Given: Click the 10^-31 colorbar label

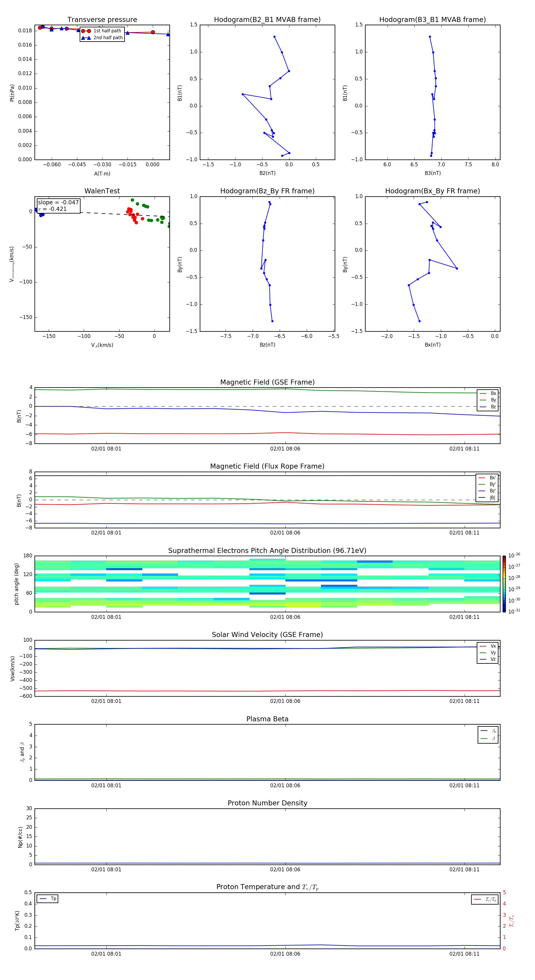Looking at the screenshot, I should tap(514, 611).
